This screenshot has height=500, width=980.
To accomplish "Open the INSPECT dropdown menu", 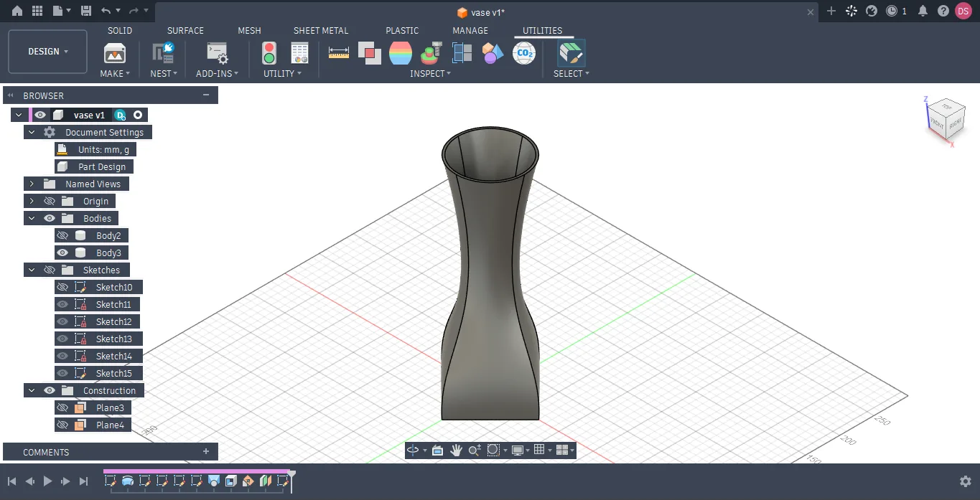I will (x=430, y=73).
